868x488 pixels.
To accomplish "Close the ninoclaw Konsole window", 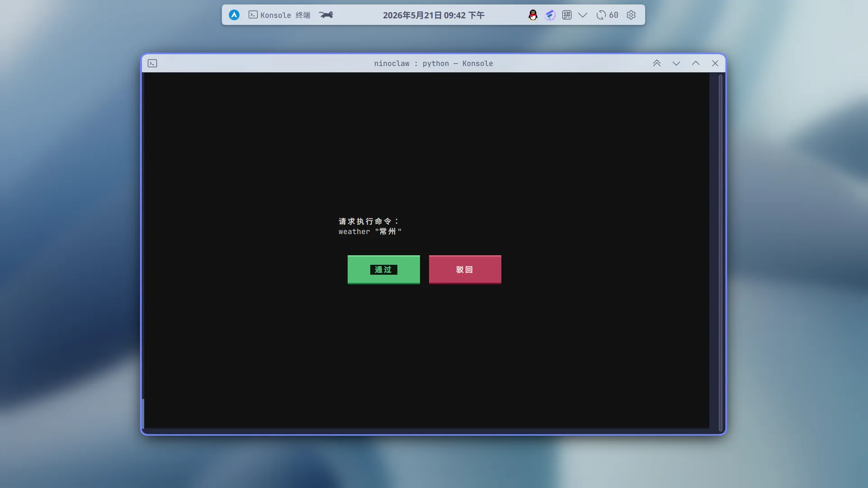I will 715,63.
